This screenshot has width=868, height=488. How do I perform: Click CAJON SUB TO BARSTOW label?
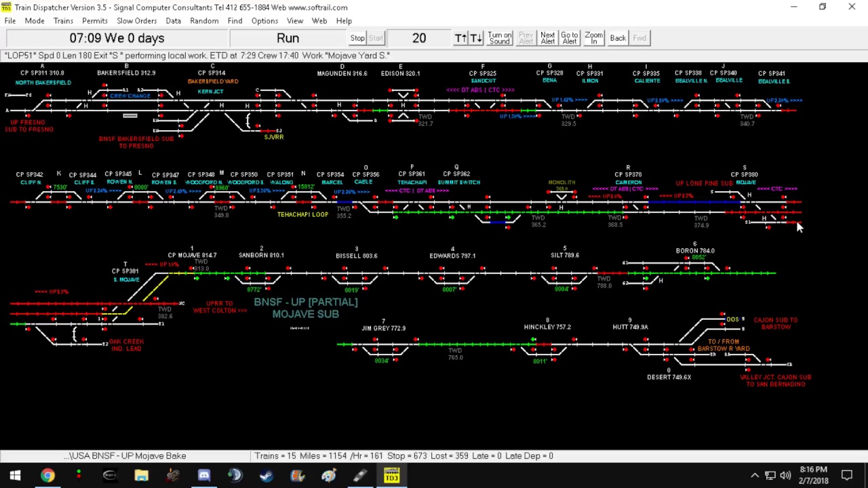[776, 323]
